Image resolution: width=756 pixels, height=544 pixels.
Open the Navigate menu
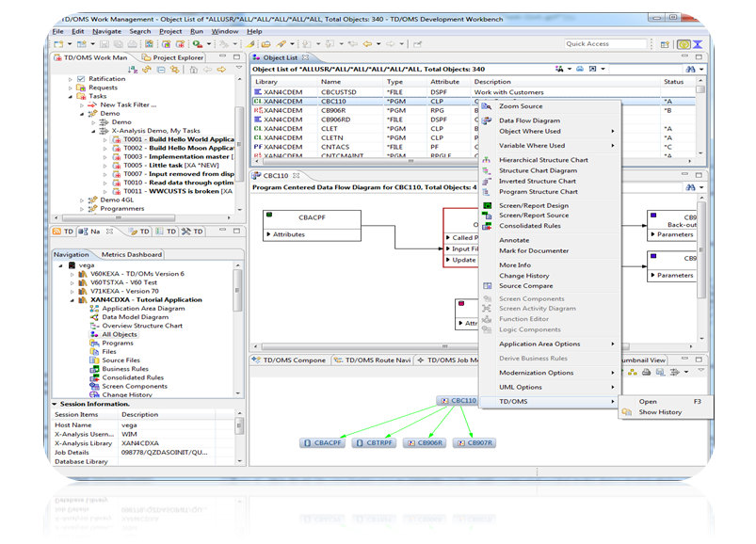pyautogui.click(x=106, y=31)
